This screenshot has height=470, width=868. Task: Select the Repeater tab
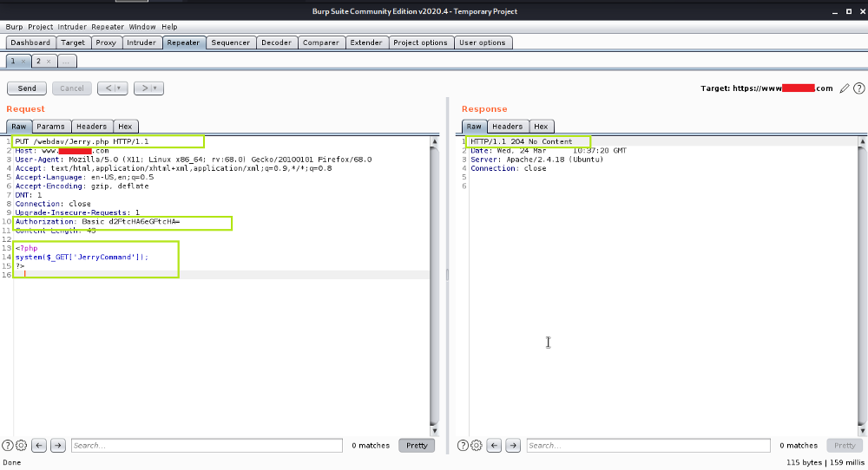pyautogui.click(x=183, y=42)
